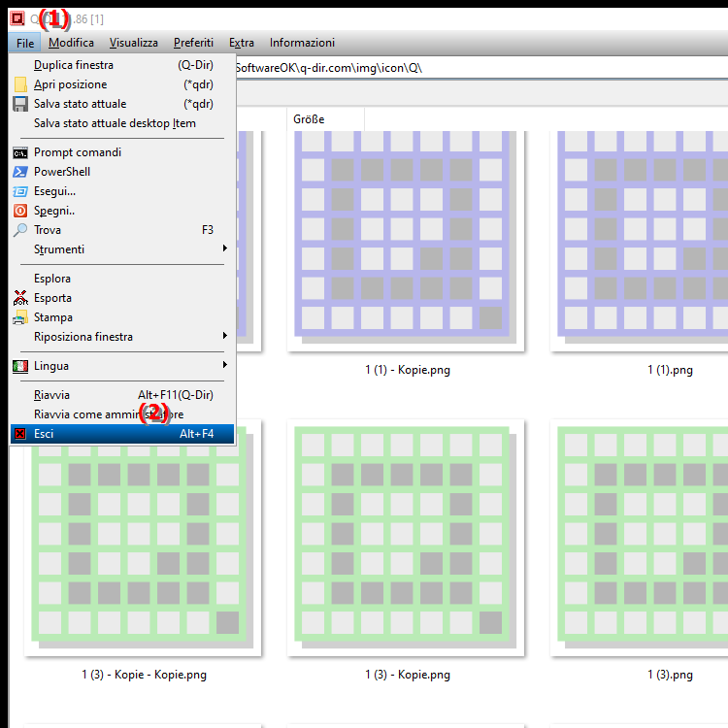Click the Italian flag Lingua icon
The height and width of the screenshot is (728, 728).
[20, 366]
